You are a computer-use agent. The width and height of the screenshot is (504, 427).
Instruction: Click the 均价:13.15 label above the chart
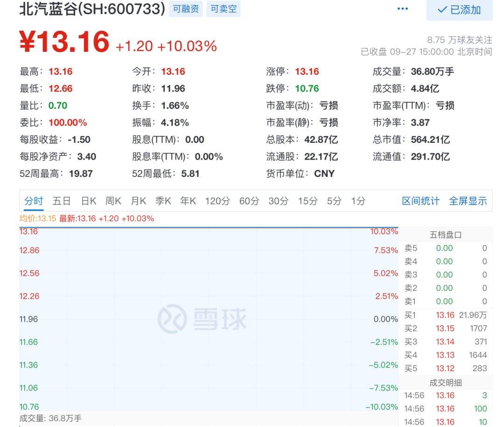coord(38,219)
